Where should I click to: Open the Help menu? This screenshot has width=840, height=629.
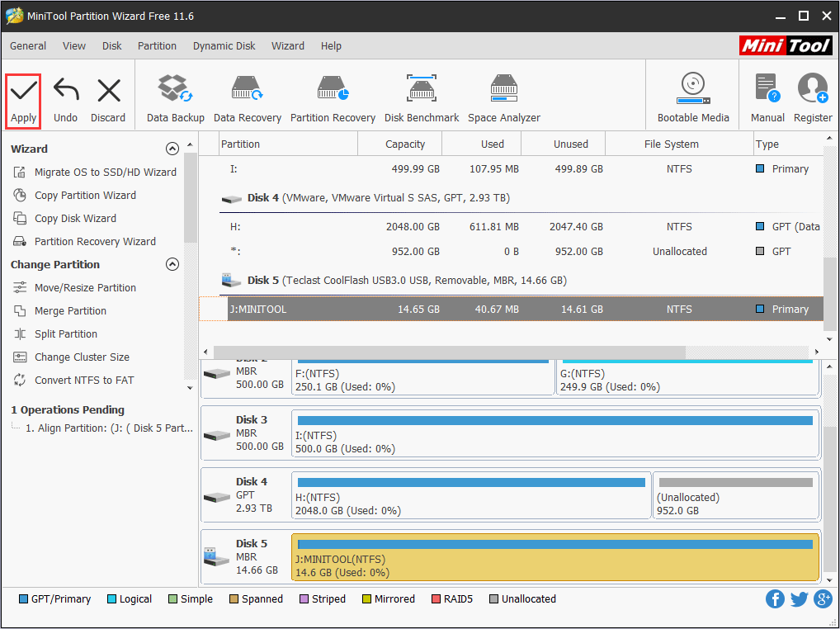tap(331, 46)
